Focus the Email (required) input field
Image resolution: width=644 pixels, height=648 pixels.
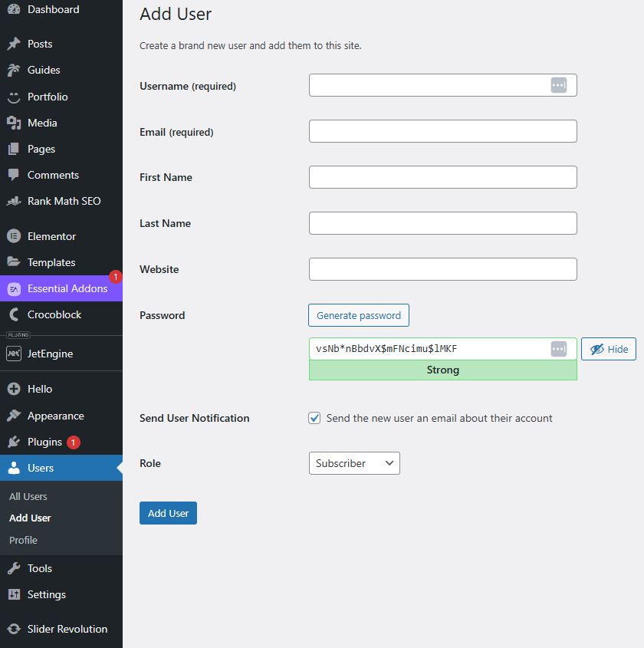443,131
